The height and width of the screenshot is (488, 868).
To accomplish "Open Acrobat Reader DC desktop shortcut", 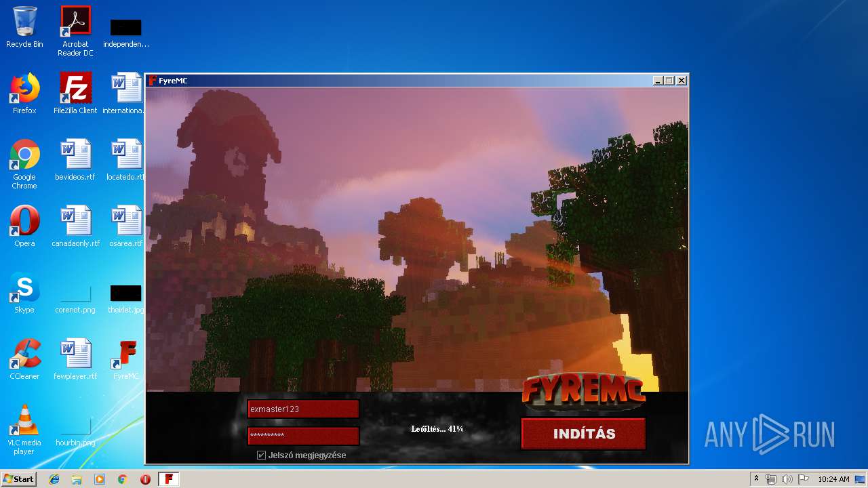I will [75, 31].
